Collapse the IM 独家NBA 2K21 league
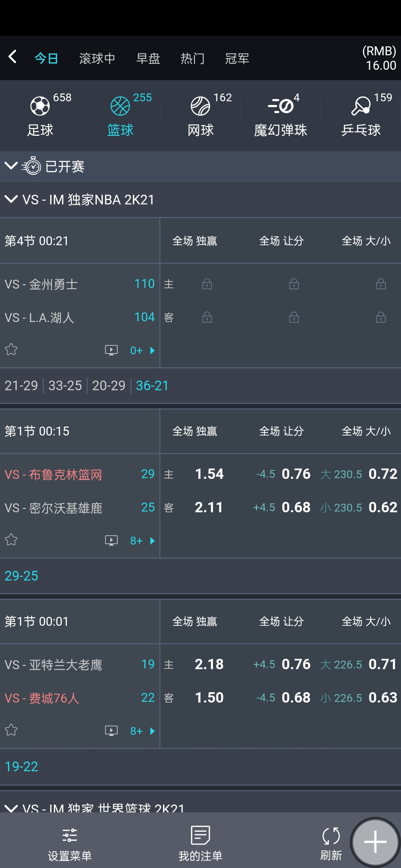Screen dimensions: 401x868 click(x=11, y=199)
